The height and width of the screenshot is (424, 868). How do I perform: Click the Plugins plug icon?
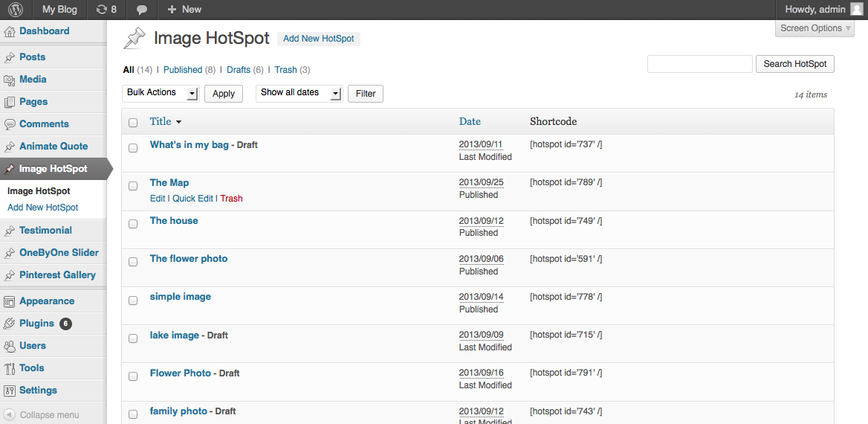[x=10, y=324]
